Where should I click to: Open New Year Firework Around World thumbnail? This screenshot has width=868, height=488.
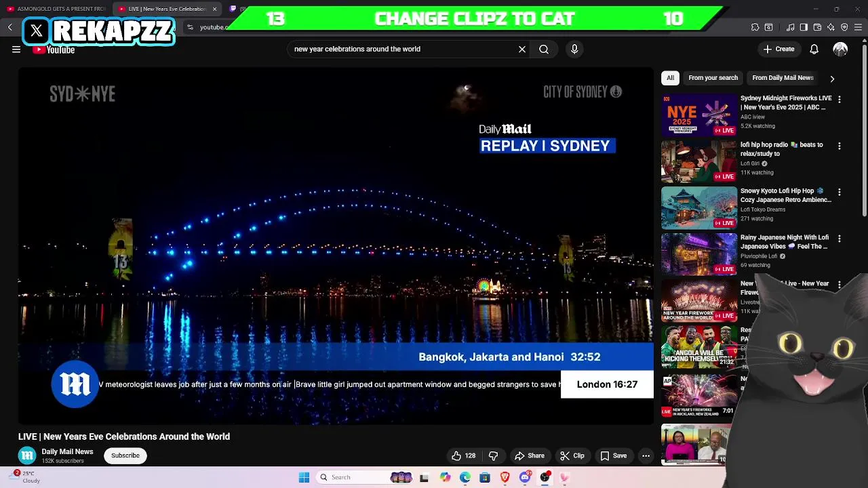pyautogui.click(x=698, y=300)
